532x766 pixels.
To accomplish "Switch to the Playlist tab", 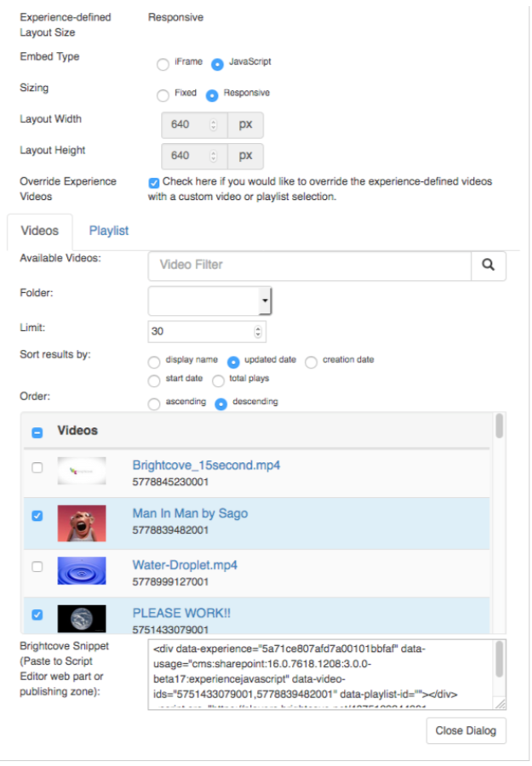I will pos(108,231).
